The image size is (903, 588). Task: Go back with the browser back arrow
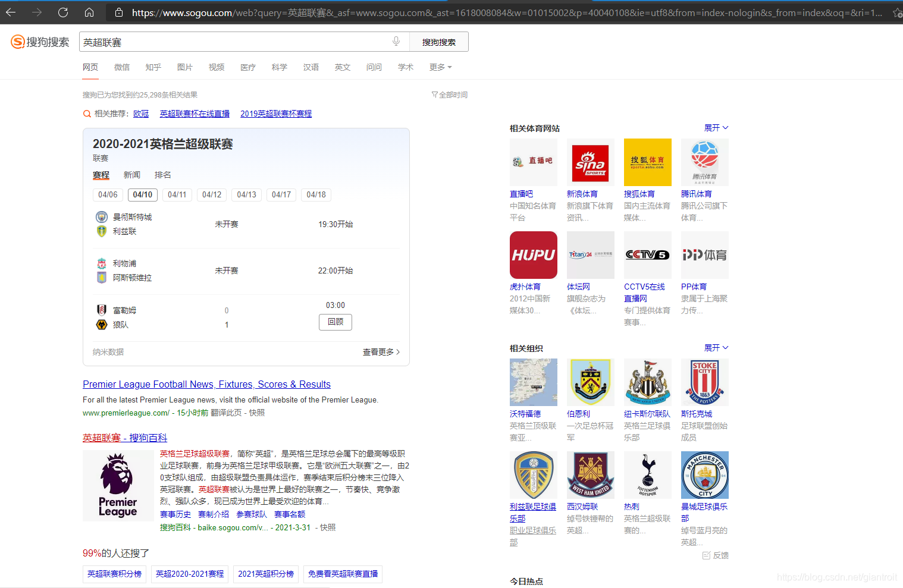click(x=11, y=12)
